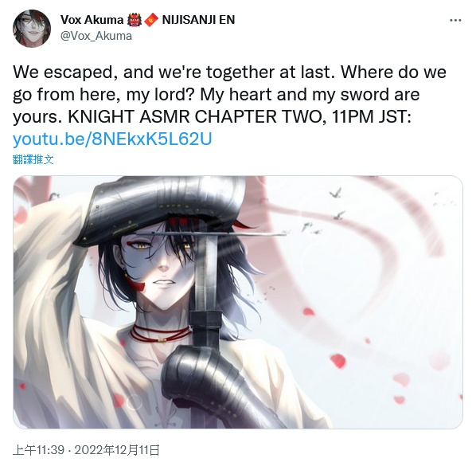The width and height of the screenshot is (476, 470).
Task: Click the ogre mask emoji beside the name
Action: coord(135,20)
